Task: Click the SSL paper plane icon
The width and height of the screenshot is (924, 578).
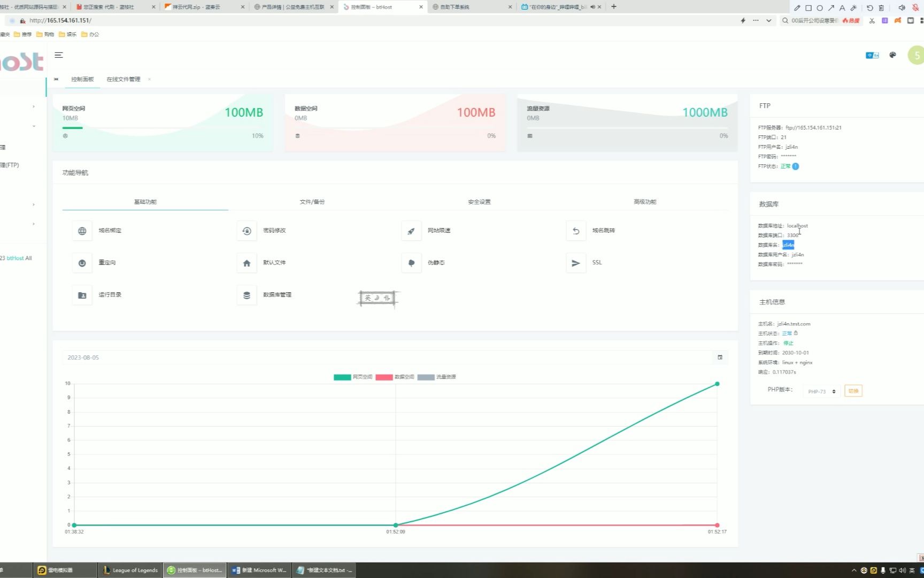Action: pyautogui.click(x=576, y=263)
